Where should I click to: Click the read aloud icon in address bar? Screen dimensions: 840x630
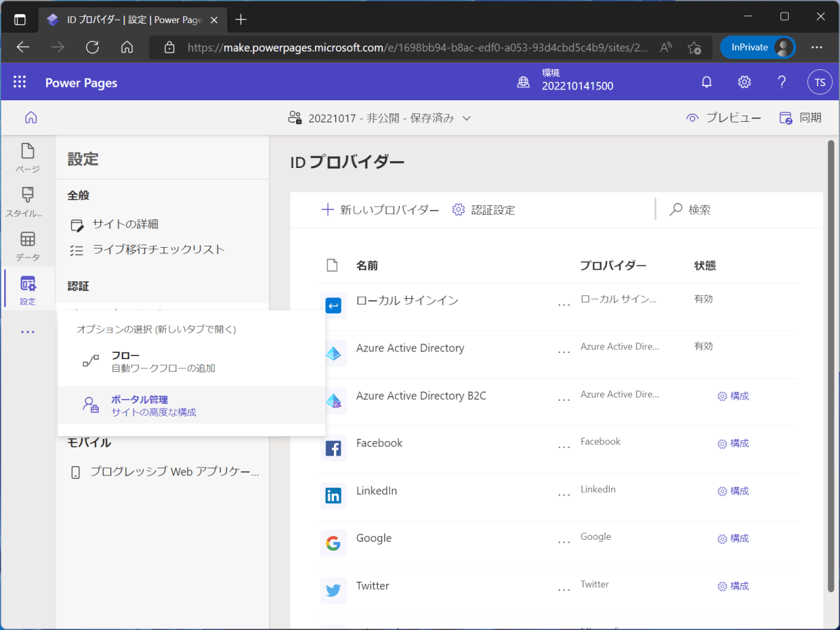(666, 48)
